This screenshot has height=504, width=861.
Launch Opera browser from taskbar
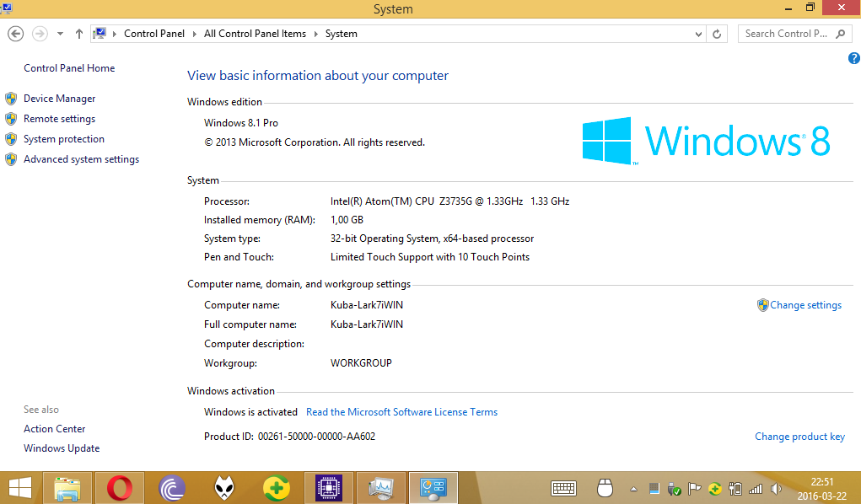[x=120, y=488]
